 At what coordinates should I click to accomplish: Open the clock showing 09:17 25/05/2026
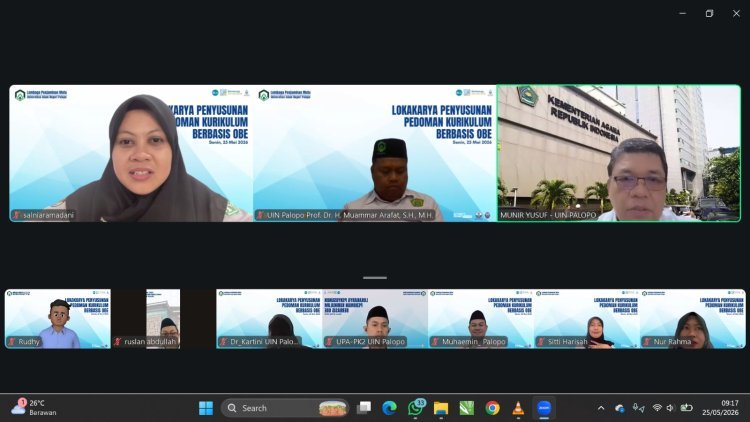pyautogui.click(x=720, y=408)
